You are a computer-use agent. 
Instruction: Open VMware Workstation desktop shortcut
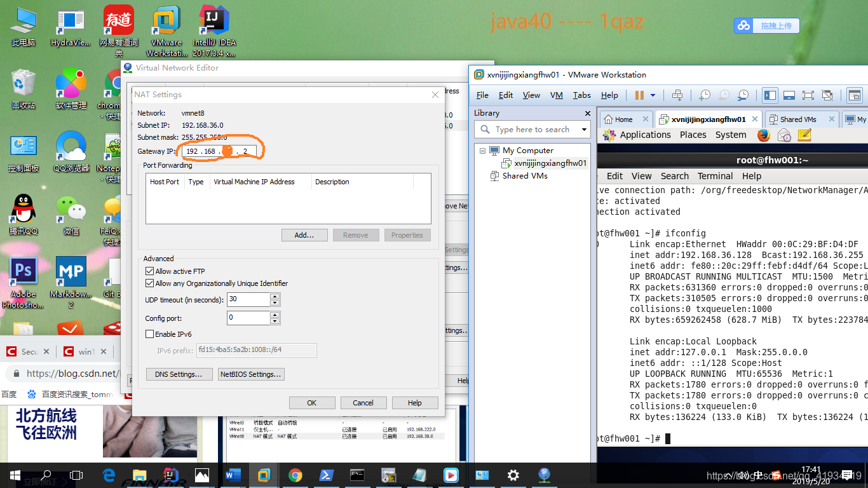pyautogui.click(x=166, y=32)
